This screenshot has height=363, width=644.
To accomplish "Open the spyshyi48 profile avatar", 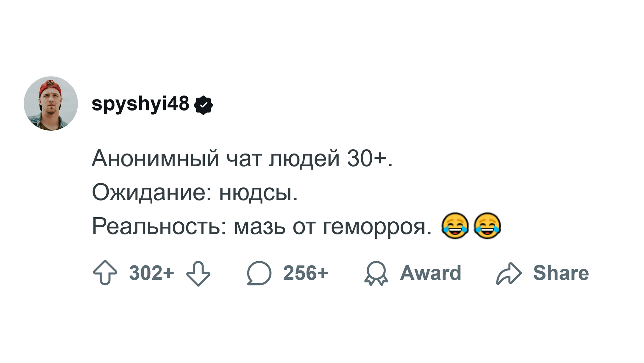I will (x=51, y=104).
